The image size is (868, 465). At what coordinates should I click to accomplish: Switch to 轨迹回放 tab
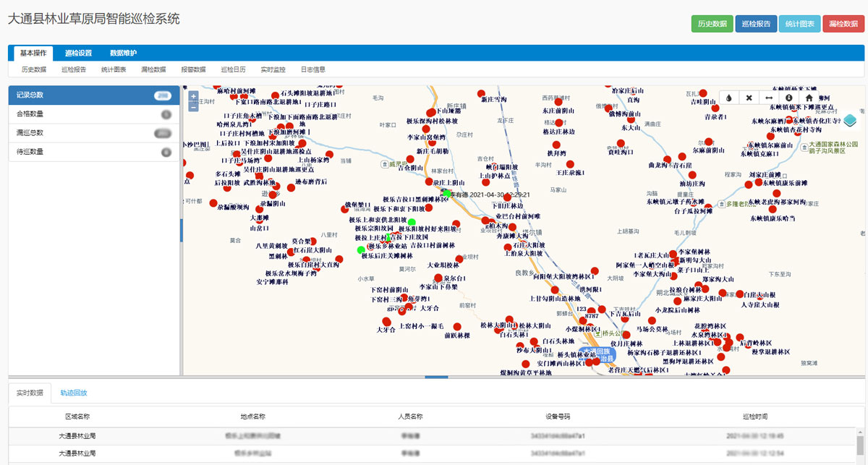(74, 393)
